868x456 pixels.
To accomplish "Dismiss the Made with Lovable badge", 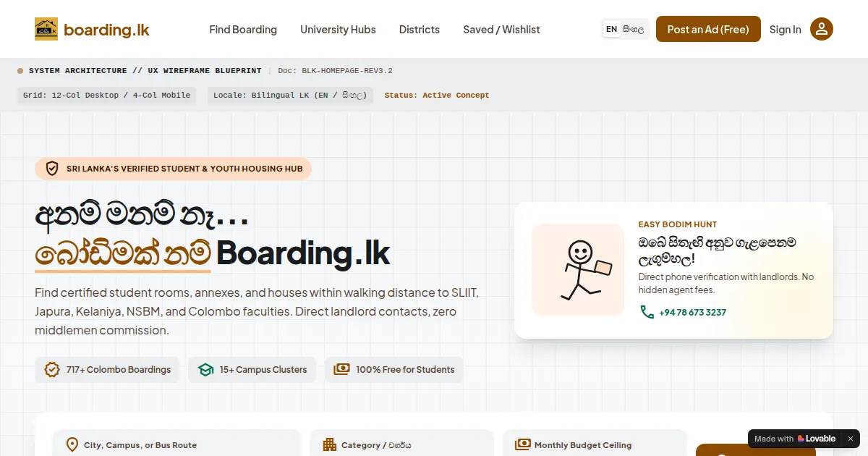I will 851,439.
